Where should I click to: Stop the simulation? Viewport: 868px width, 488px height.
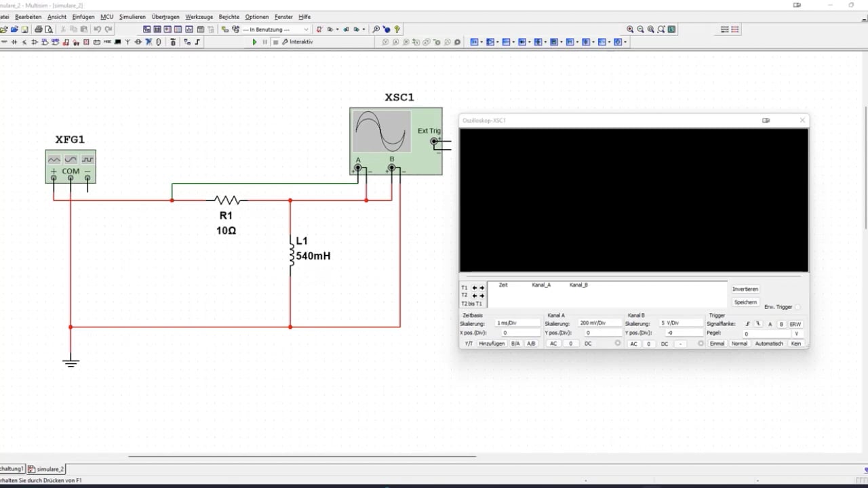point(275,42)
